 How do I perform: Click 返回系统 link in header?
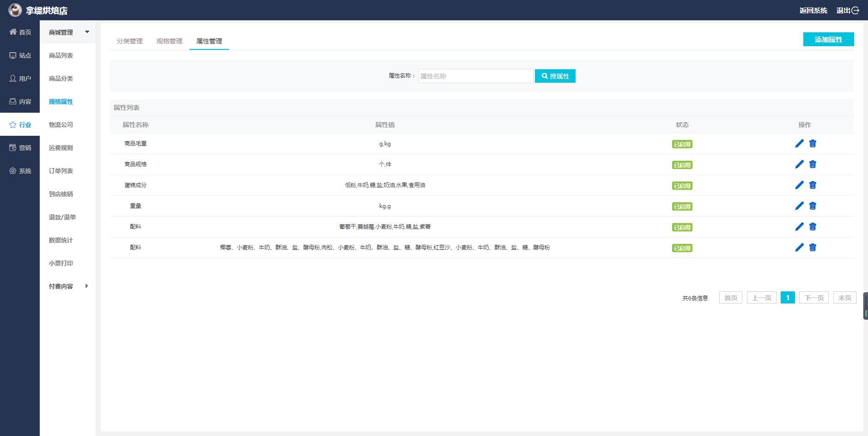(x=813, y=10)
